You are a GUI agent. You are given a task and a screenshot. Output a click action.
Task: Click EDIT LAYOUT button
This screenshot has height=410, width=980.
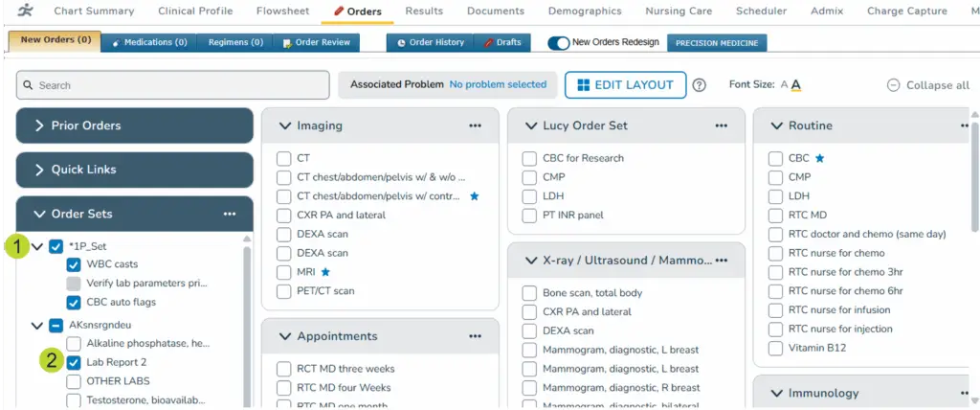pyautogui.click(x=626, y=85)
